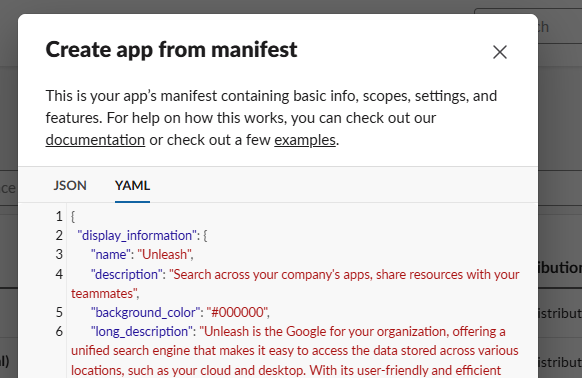
Task: Open the examples link
Action: point(305,140)
